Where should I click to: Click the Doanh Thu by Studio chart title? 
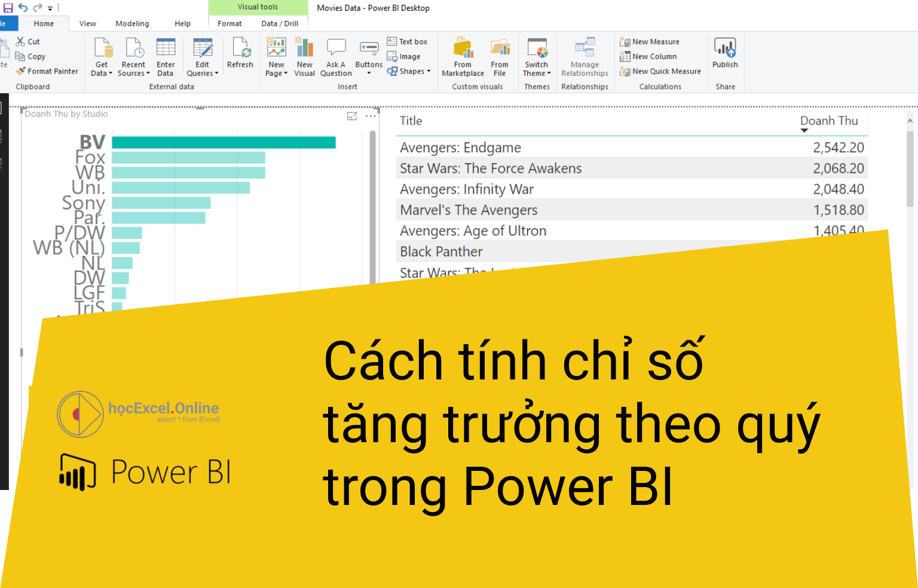tap(66, 114)
